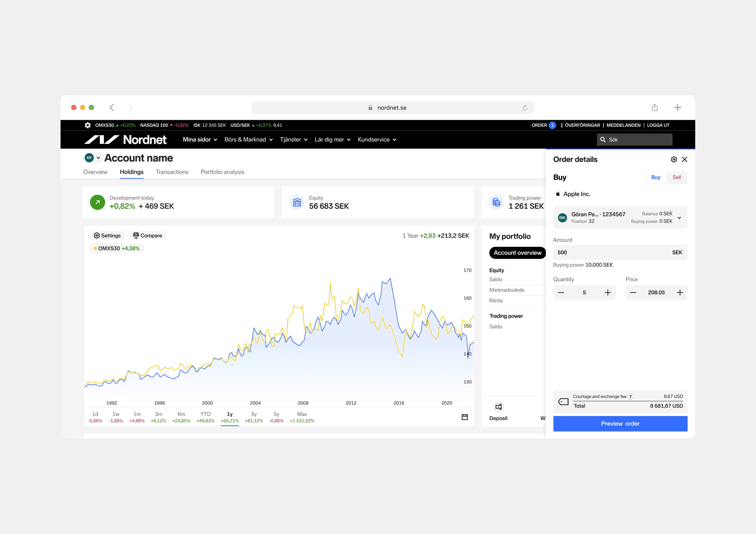
Task: Select the Buy toggle option
Action: (656, 177)
